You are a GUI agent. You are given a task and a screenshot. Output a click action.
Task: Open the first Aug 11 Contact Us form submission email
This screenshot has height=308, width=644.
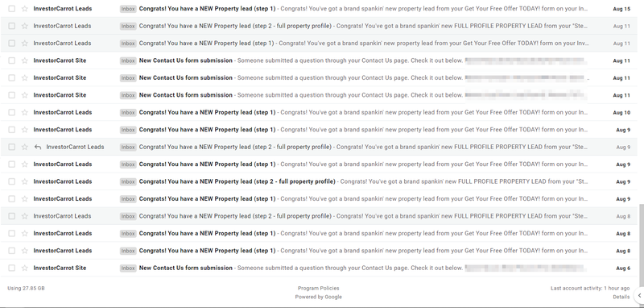[x=319, y=60]
